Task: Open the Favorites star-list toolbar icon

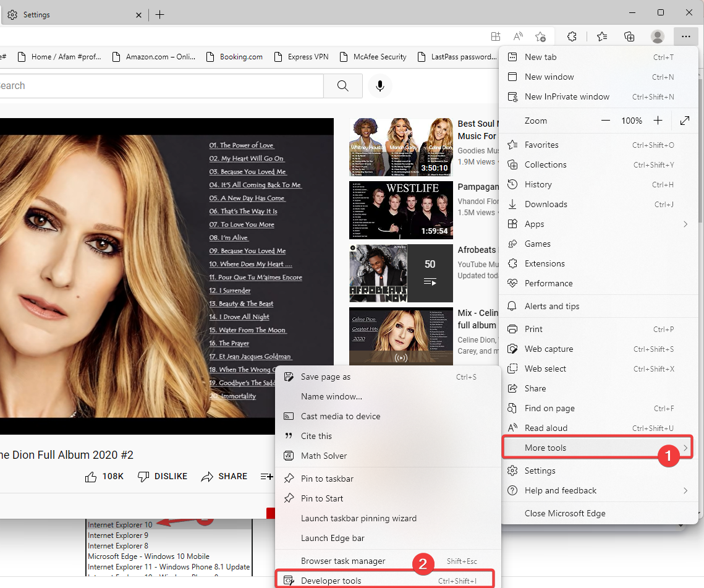Action: (x=602, y=36)
